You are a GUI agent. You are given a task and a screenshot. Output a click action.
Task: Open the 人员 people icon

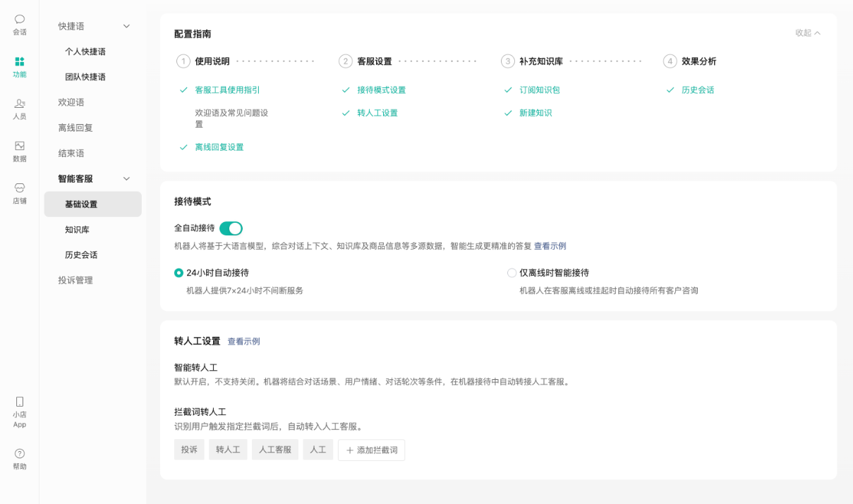click(x=19, y=104)
